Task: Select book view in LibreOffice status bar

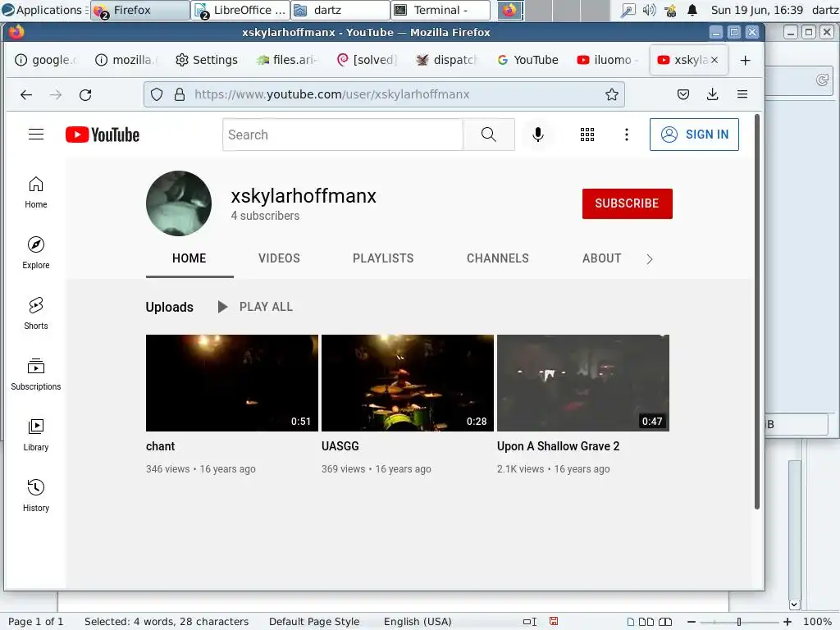Action: click(665, 622)
